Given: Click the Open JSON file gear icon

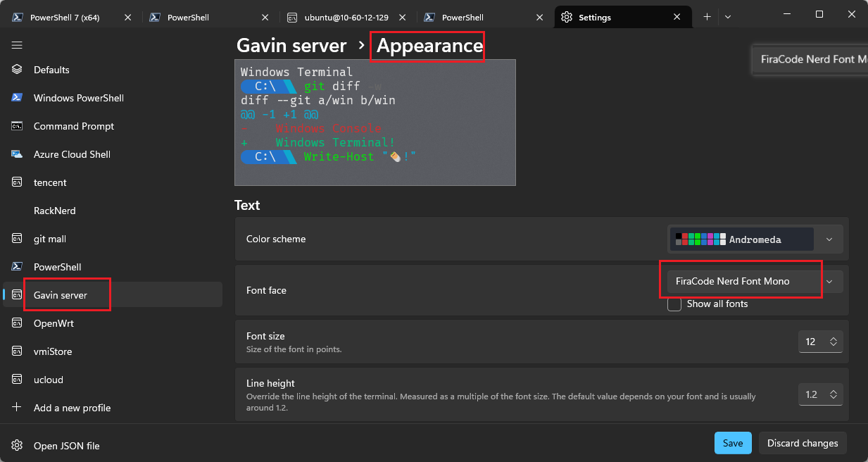Looking at the screenshot, I should point(18,445).
